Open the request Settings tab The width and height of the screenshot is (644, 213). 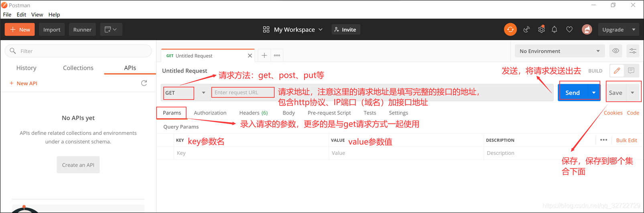pos(398,113)
